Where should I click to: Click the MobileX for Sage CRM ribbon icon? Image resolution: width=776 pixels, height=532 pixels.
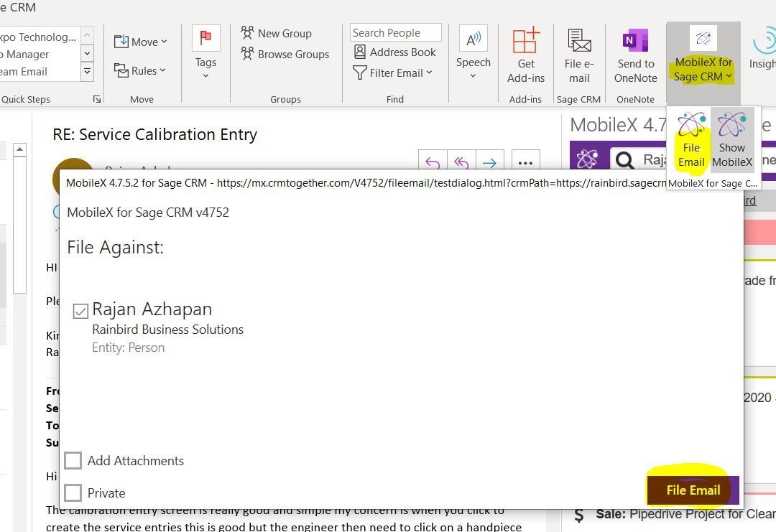[x=703, y=38]
